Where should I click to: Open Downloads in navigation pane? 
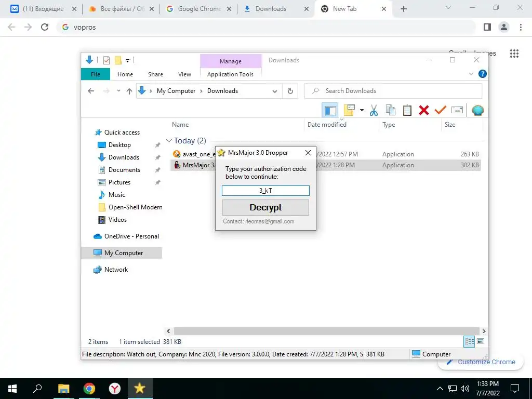click(x=124, y=157)
